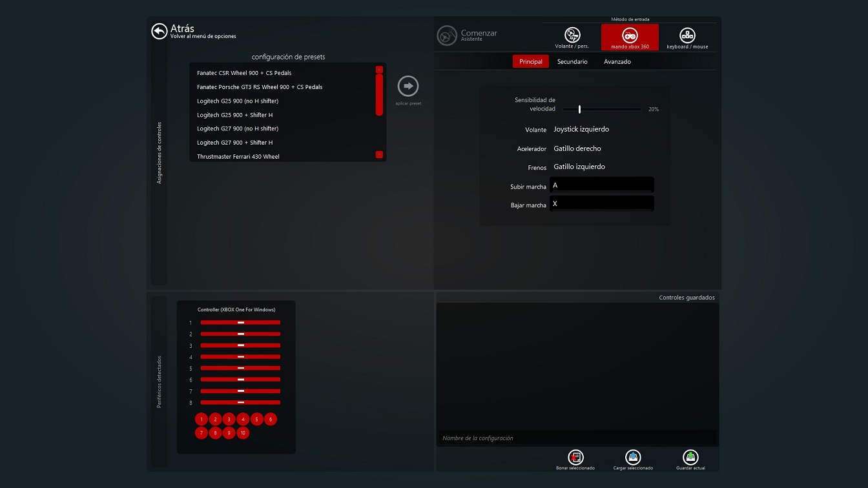This screenshot has height=488, width=868.
Task: Click the Borrar seleccionado icon
Action: [575, 457]
